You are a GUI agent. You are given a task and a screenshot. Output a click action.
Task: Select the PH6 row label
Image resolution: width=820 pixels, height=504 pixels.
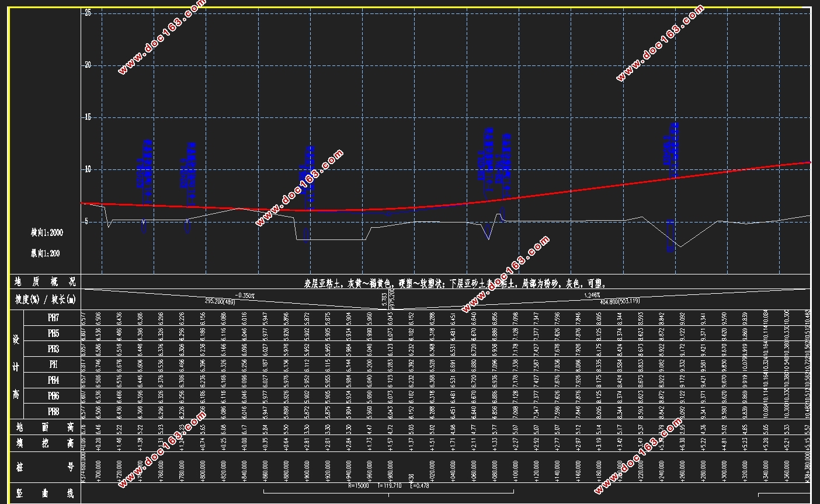click(53, 396)
